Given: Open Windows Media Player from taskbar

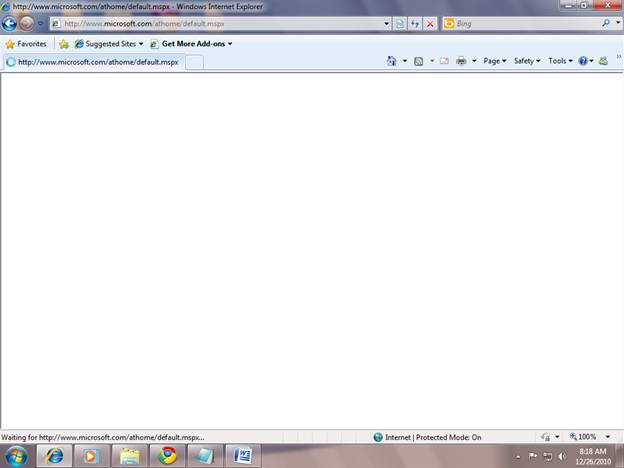Looking at the screenshot, I should click(91, 456).
